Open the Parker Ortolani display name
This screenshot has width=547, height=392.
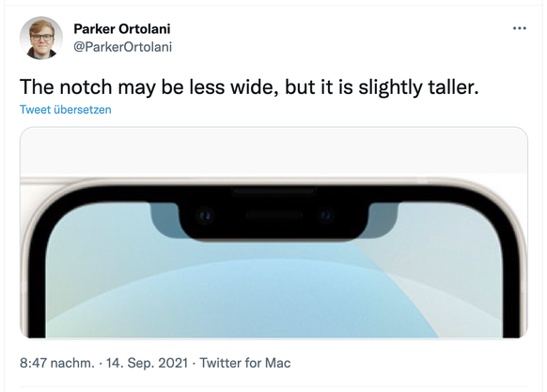point(122,29)
